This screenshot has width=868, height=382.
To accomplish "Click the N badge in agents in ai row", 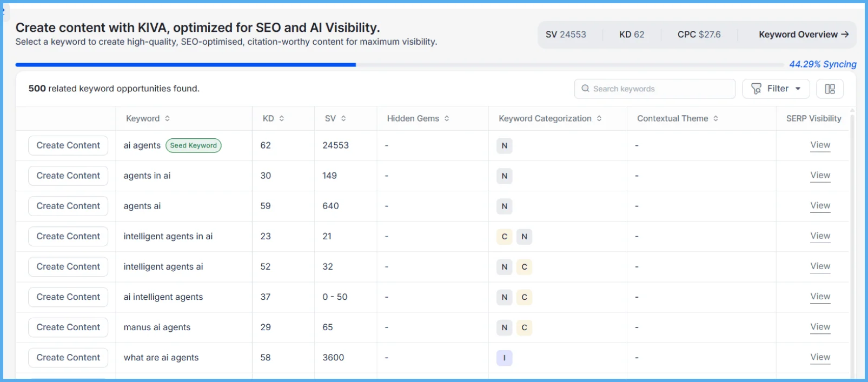I will click(504, 176).
